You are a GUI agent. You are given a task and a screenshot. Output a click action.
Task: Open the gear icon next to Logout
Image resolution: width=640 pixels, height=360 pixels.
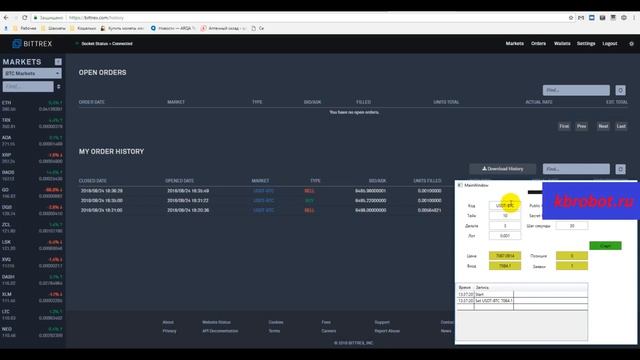pos(631,44)
